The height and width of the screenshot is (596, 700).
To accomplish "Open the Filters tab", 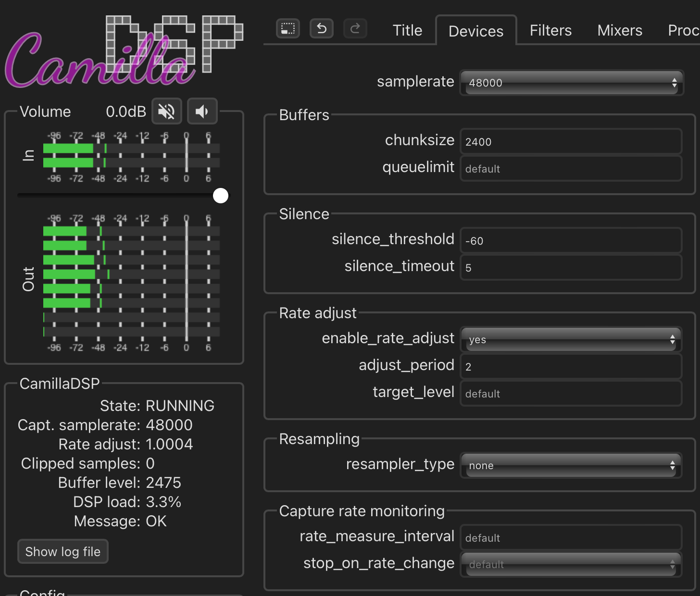I will (550, 30).
